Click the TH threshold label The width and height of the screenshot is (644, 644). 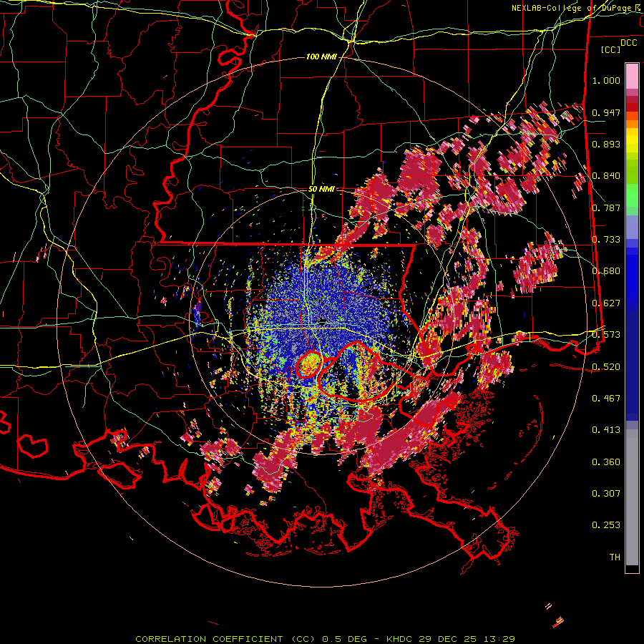pos(615,557)
